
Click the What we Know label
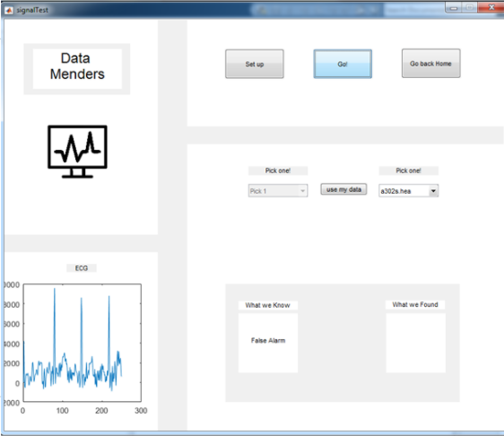pyautogui.click(x=268, y=305)
